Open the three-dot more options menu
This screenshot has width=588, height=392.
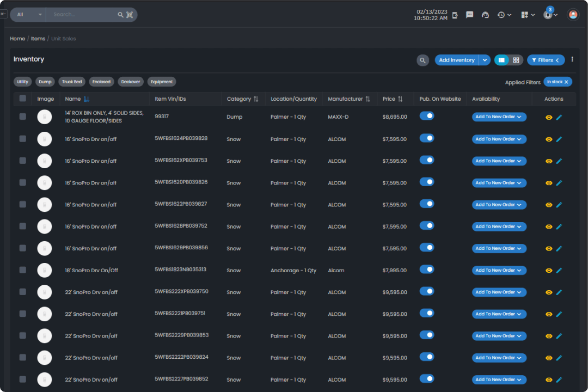(572, 59)
